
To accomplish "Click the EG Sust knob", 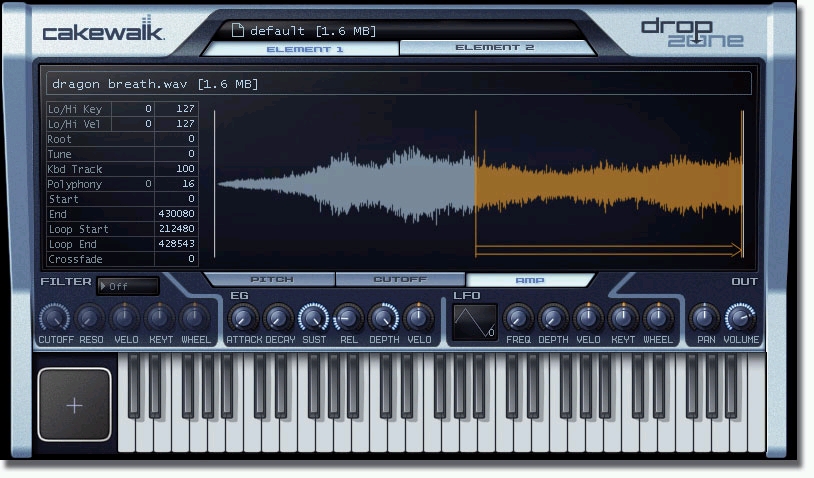I will [x=313, y=318].
